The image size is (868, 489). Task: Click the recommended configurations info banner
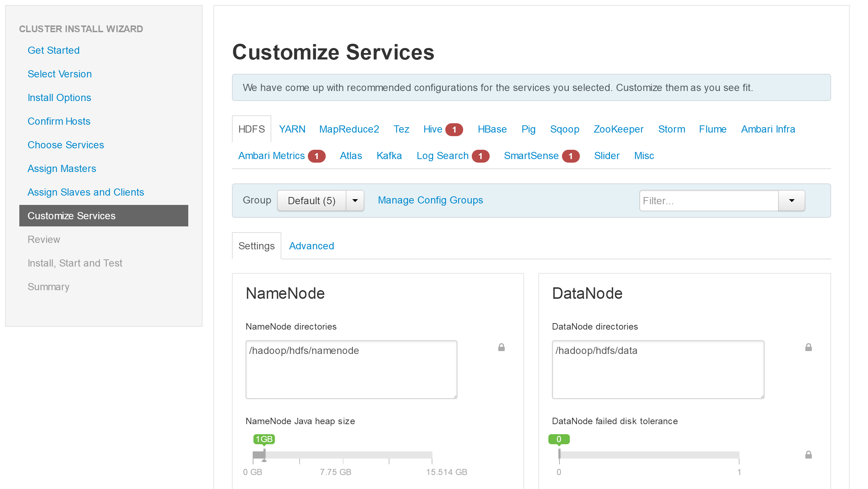[532, 87]
